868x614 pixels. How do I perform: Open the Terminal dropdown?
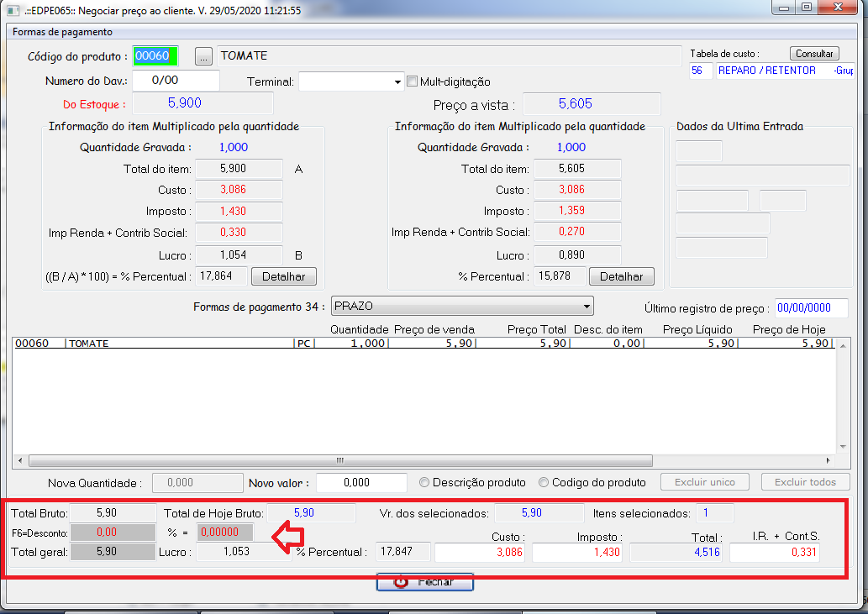(351, 82)
